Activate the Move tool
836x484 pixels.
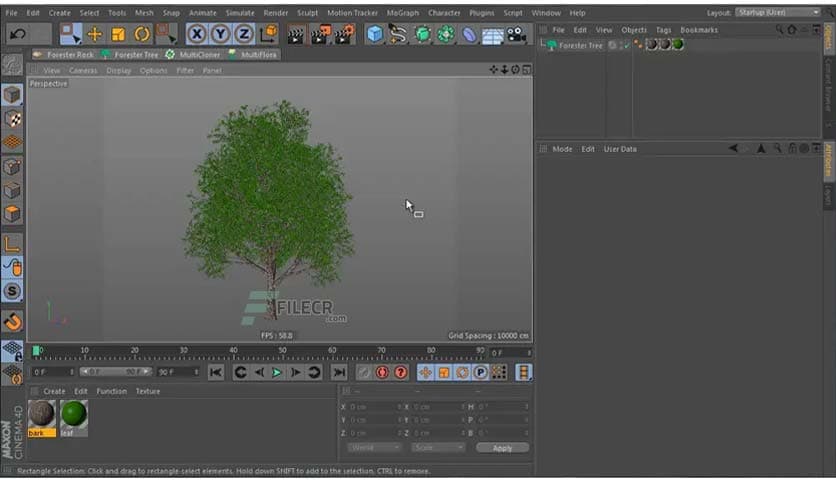coord(94,34)
